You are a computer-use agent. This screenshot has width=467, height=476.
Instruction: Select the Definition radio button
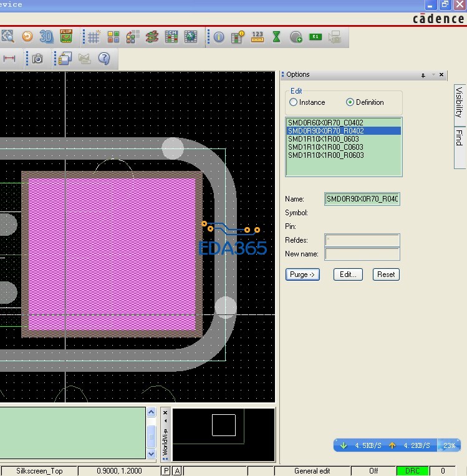click(x=350, y=102)
